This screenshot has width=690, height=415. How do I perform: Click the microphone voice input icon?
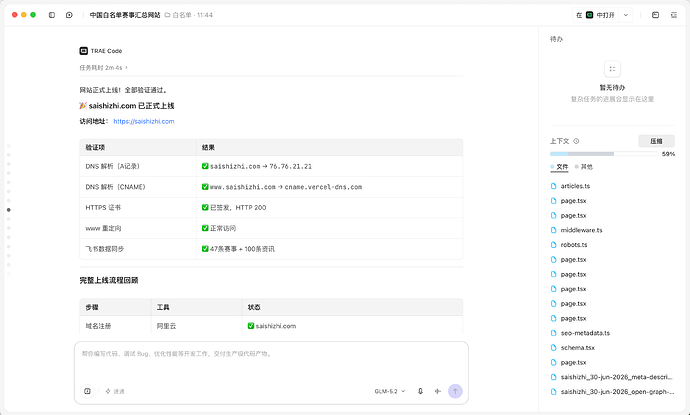(420, 391)
